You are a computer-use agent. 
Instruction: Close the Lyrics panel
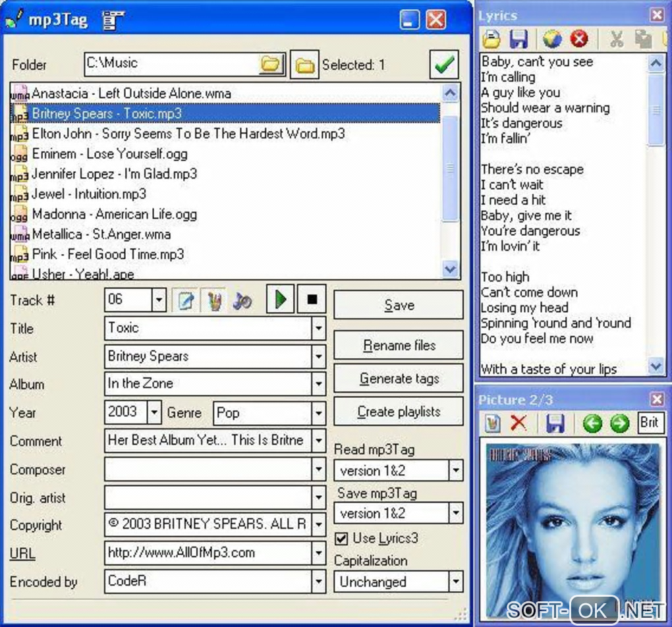[657, 15]
